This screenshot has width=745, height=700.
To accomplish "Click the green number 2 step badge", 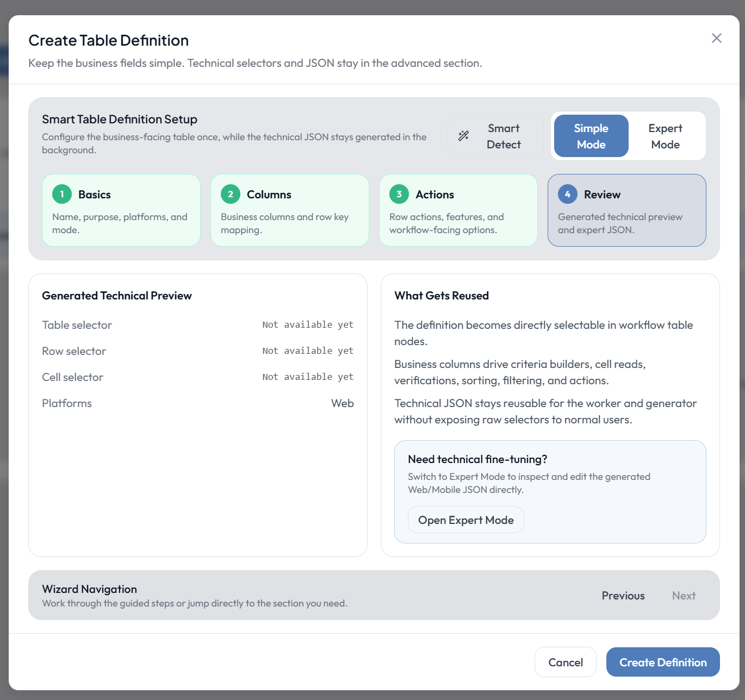I will 231,194.
